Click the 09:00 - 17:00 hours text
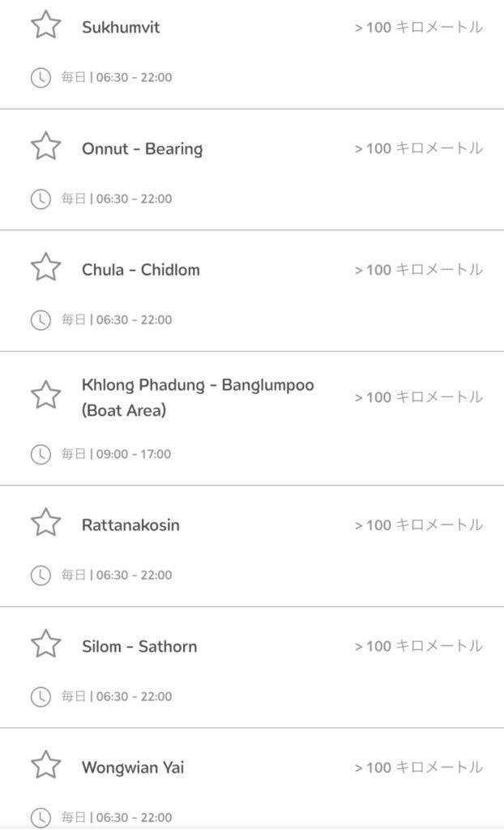This screenshot has width=504, height=830. (x=134, y=454)
